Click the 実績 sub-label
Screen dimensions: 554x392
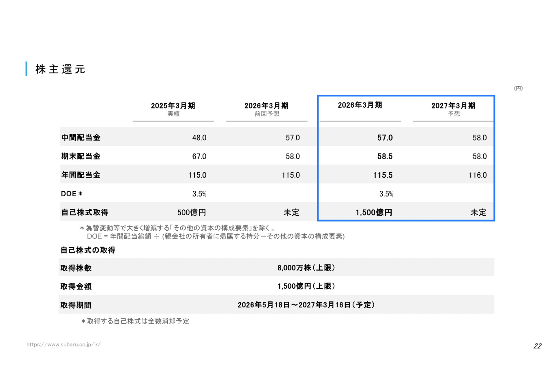[x=173, y=114]
